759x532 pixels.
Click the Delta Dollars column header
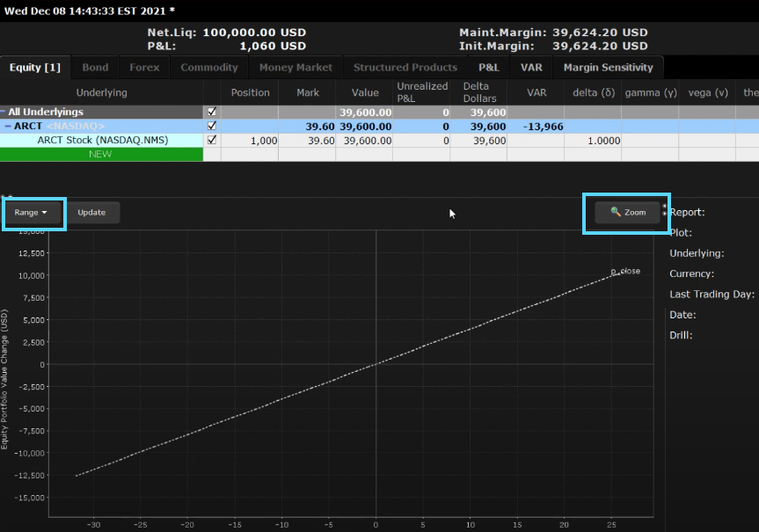(x=481, y=92)
